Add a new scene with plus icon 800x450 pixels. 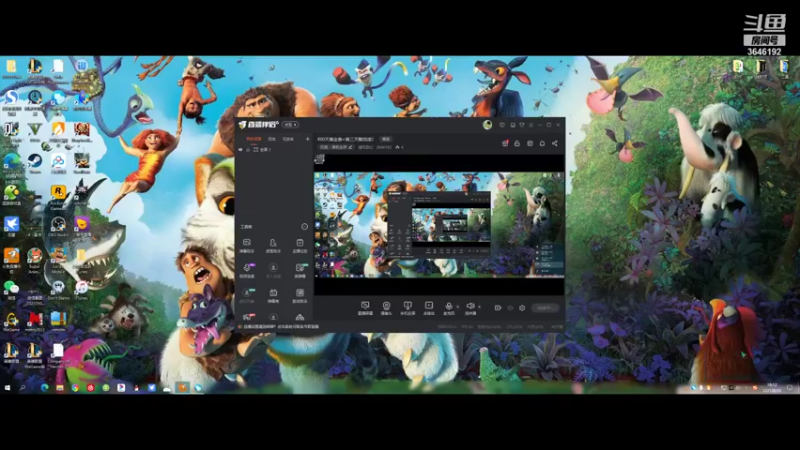coord(307,139)
